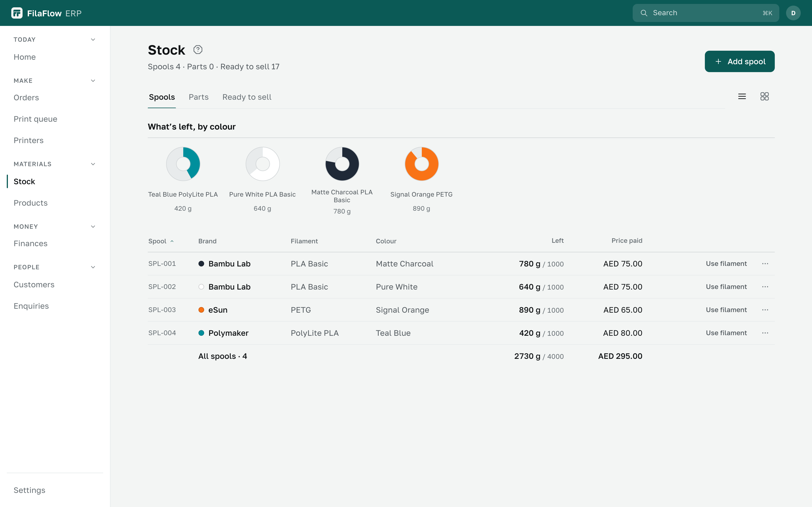Image resolution: width=812 pixels, height=507 pixels.
Task: Switch to grid view layout icon
Action: coord(764,97)
